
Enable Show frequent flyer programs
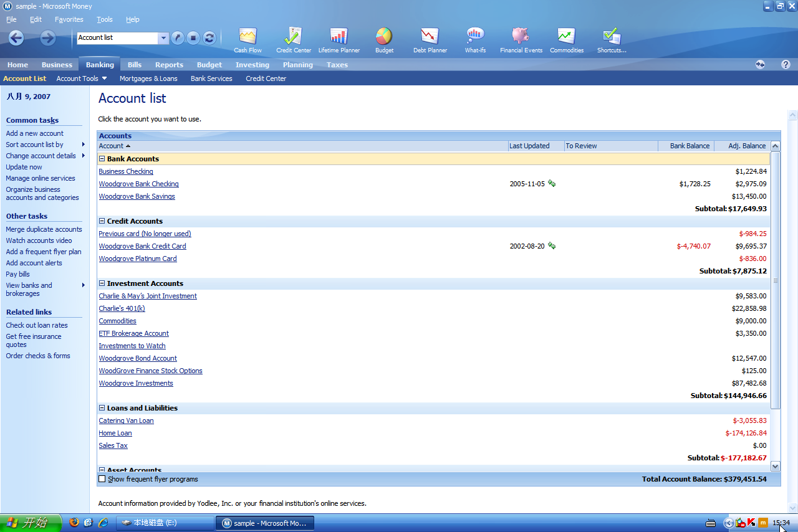pos(102,478)
